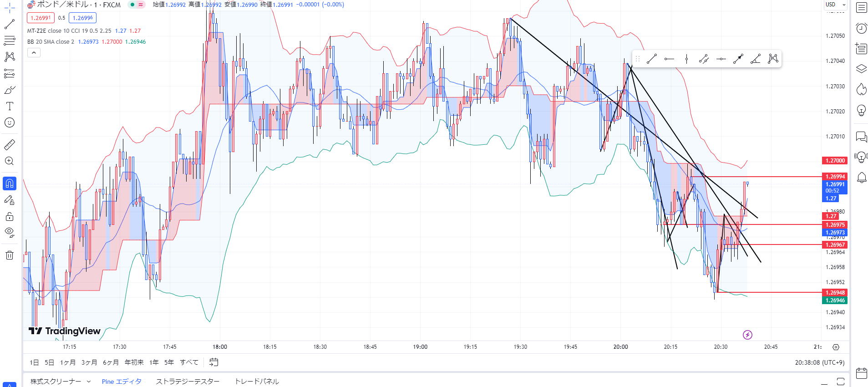This screenshot has height=387, width=868.
Task: Click the 20:38:08 (UTC+9) timezone clock
Action: coord(819,362)
